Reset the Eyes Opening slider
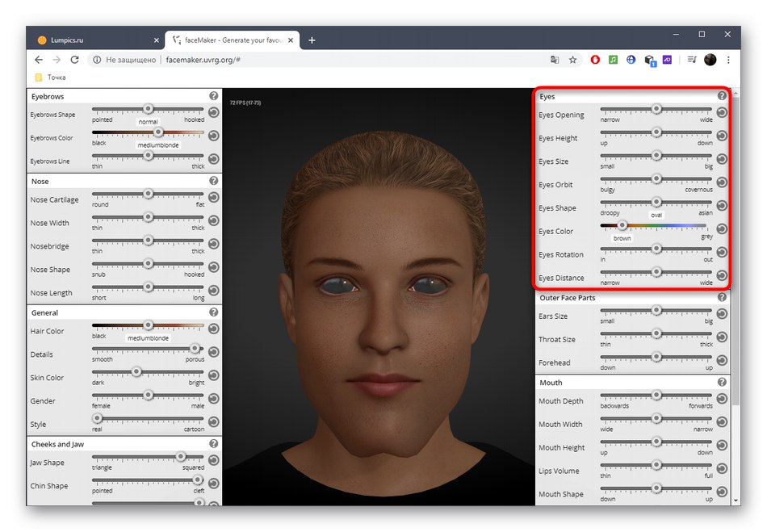 click(722, 113)
